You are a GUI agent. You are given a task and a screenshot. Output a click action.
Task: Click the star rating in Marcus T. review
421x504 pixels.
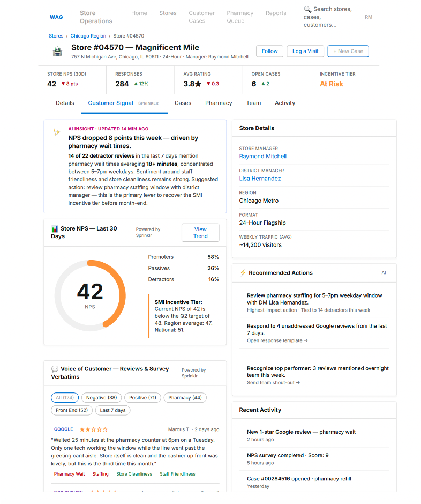(93, 429)
